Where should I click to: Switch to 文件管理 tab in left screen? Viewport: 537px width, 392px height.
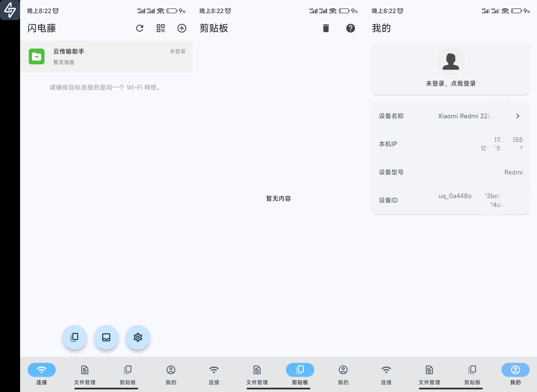85,374
